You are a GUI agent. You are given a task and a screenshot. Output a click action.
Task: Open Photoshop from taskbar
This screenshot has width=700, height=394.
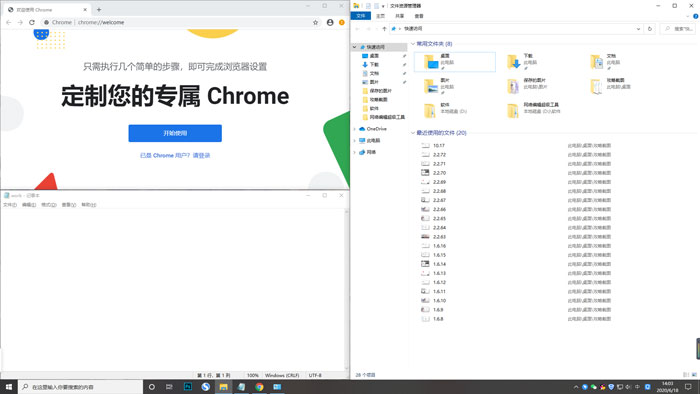pyautogui.click(x=188, y=387)
